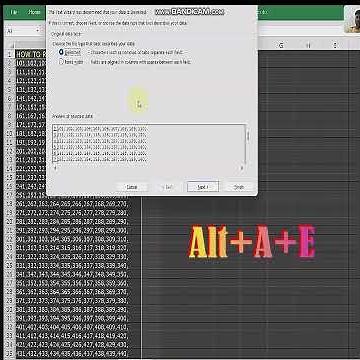Select the cell starting with 361,362
Screen dimensions: 360x360
point(78,292)
